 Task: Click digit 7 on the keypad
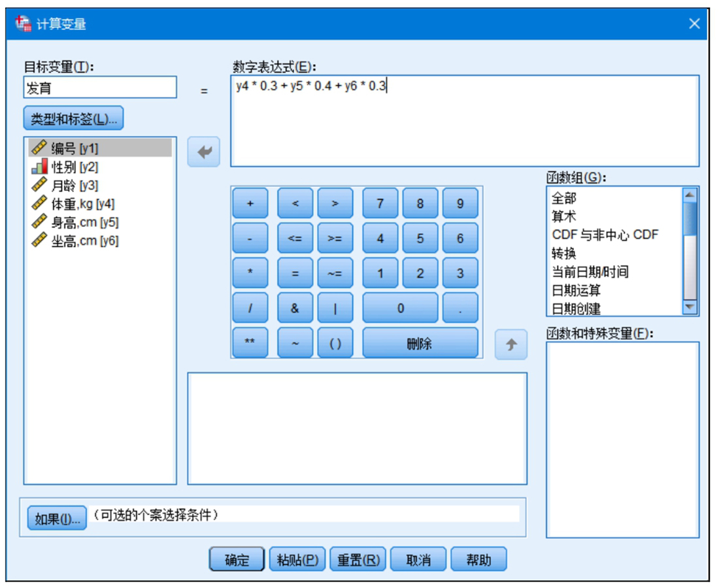click(380, 203)
